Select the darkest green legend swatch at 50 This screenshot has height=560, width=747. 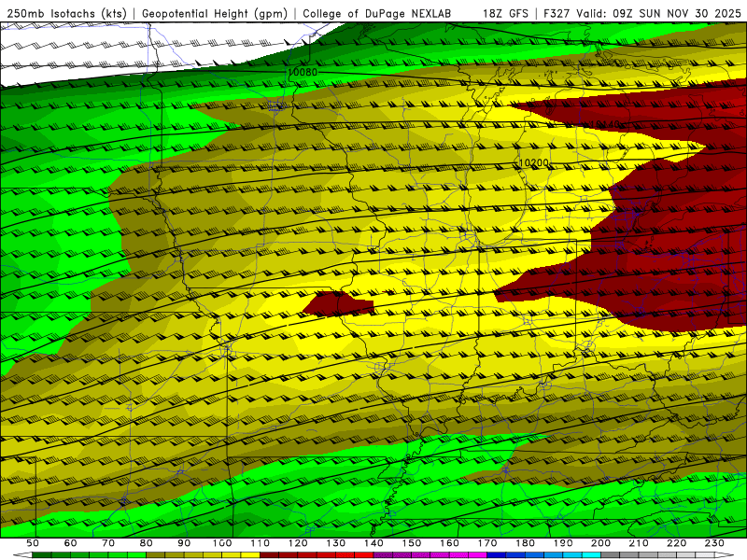(x=42, y=555)
